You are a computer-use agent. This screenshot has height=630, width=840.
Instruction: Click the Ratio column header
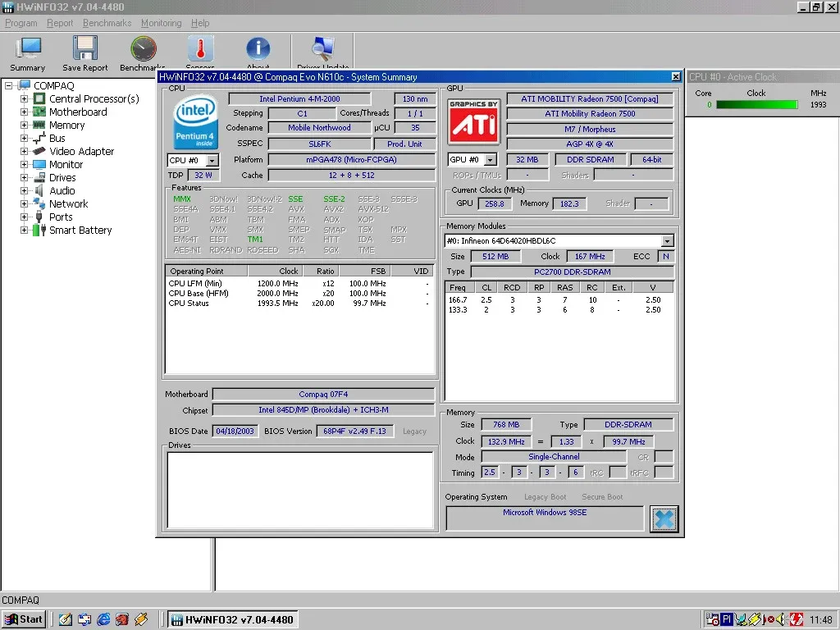(321, 271)
